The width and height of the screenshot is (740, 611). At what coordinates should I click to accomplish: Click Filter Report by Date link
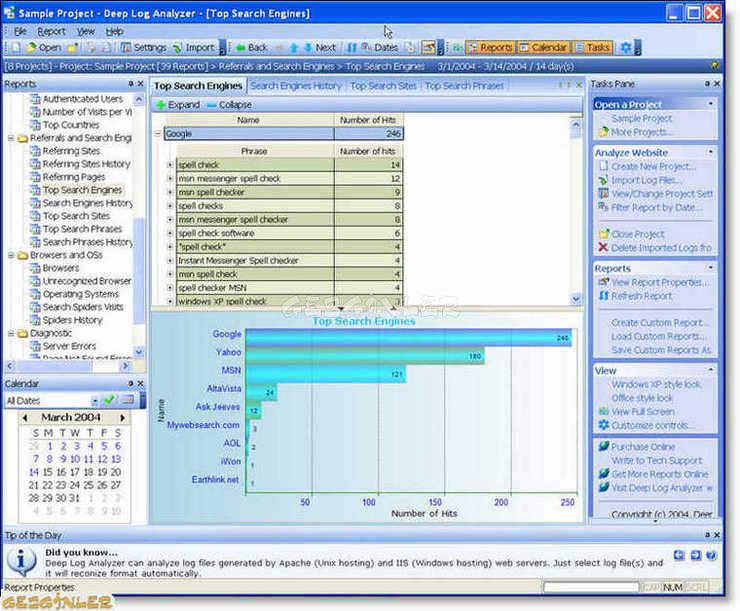tap(656, 208)
